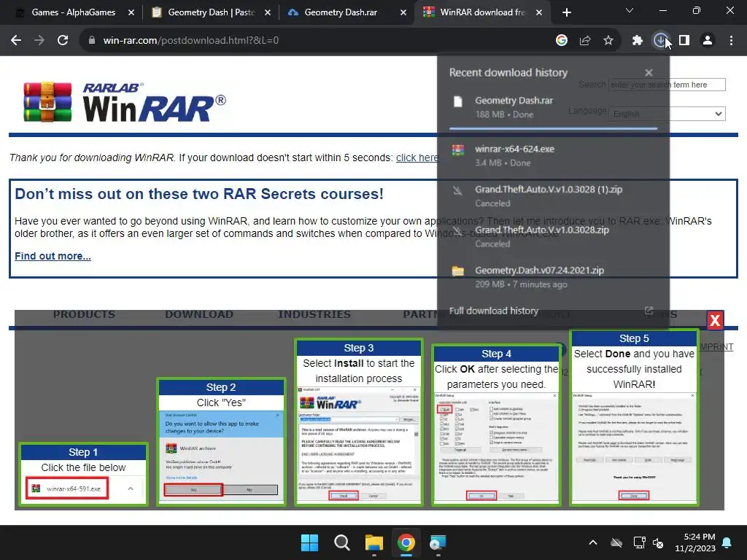The image size is (747, 560).
Task: Bookmark this page with the star icon
Action: (x=608, y=41)
